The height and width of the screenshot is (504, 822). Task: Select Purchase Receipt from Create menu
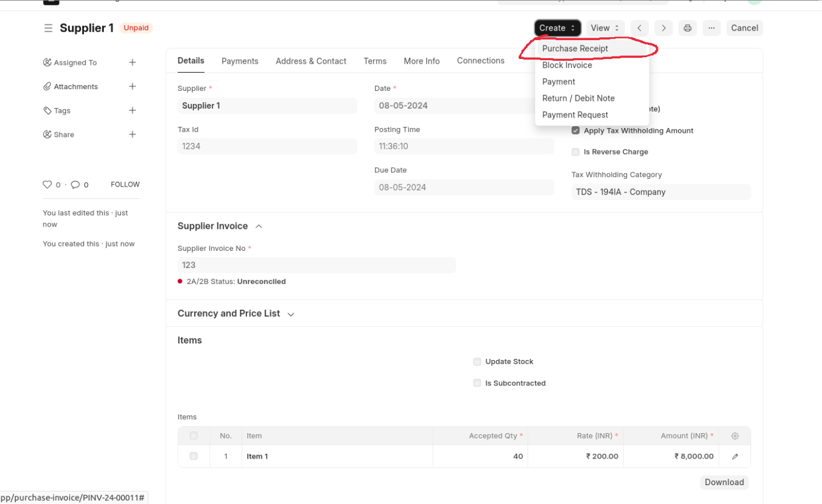click(x=575, y=48)
